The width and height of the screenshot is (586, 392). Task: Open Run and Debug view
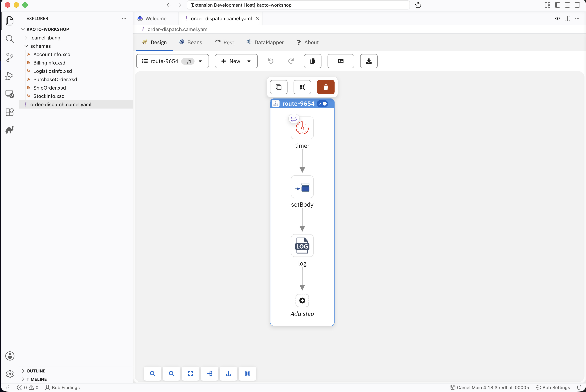[9, 76]
